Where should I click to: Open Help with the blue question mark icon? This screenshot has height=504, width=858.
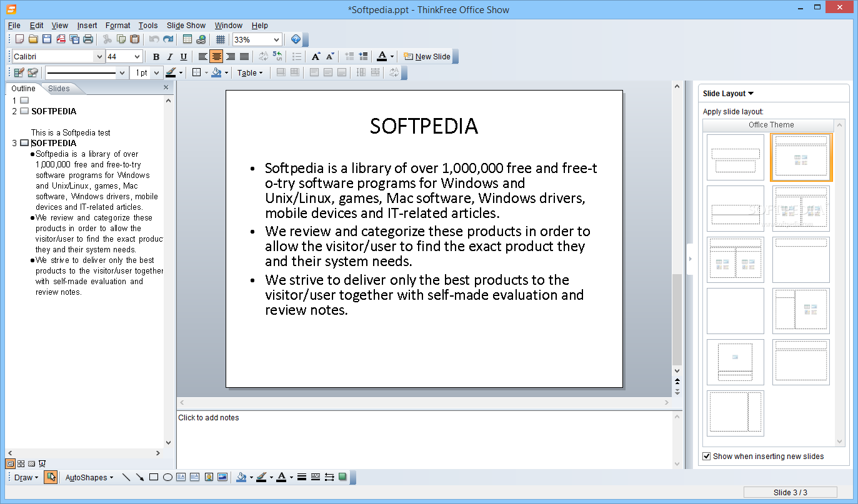296,39
